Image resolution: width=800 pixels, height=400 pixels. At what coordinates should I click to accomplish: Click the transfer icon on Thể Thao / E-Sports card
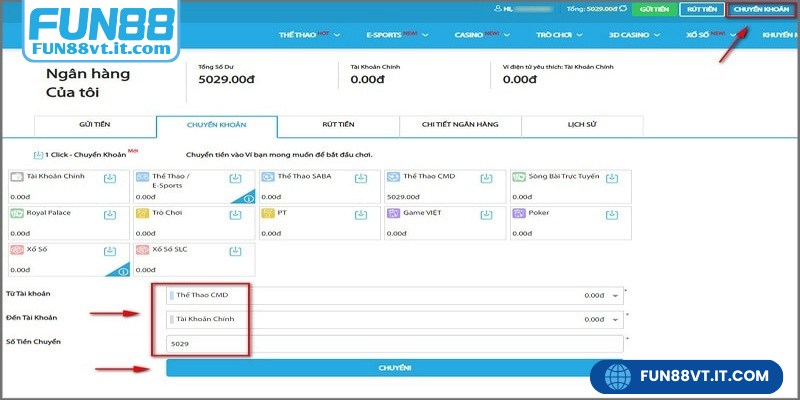tap(235, 179)
